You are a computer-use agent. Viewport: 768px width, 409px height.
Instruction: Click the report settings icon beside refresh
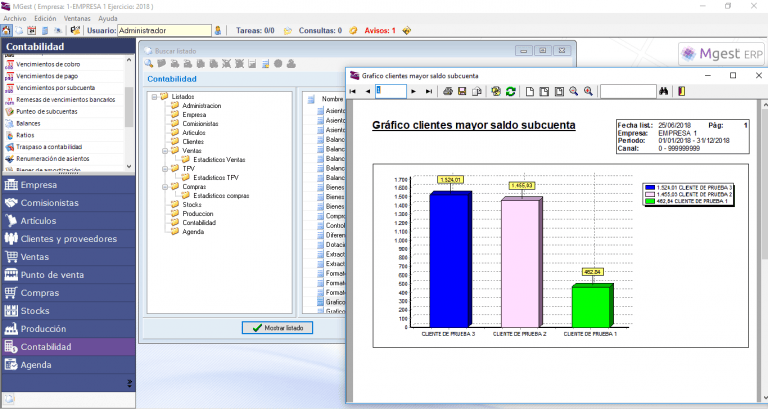point(496,92)
